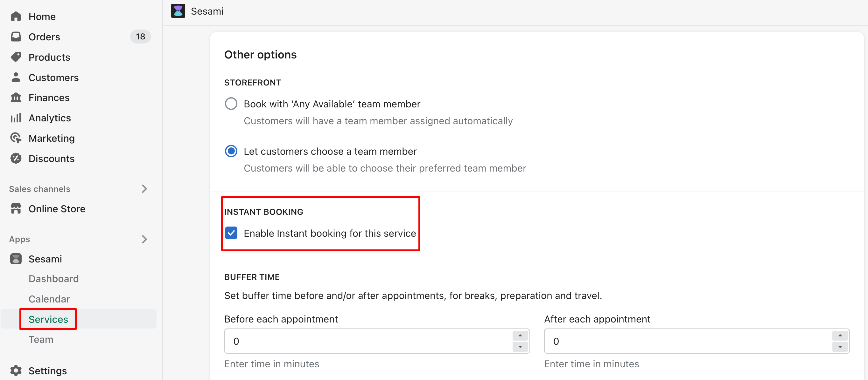Screen dimensions: 868x380
Task: Expand the Sales channels chevron
Action: 144,189
